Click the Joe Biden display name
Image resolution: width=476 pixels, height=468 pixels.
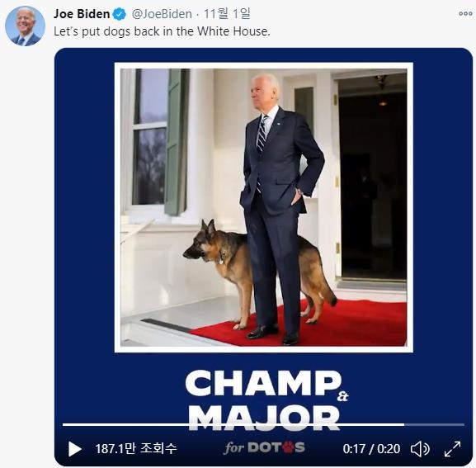82,14
